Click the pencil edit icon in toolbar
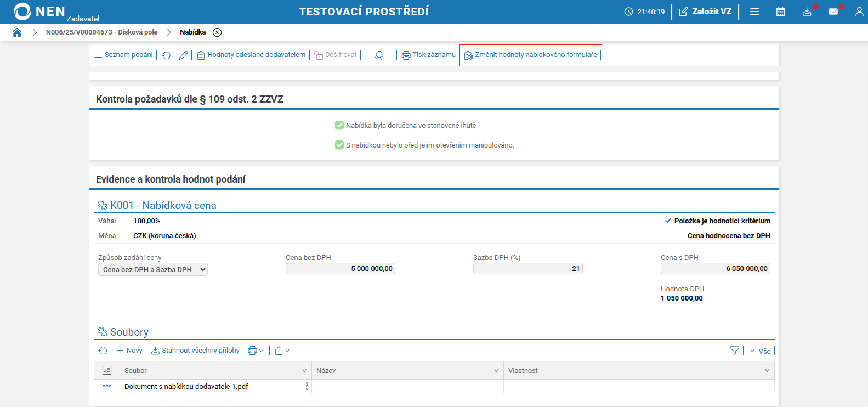The width and height of the screenshot is (868, 407). click(184, 55)
